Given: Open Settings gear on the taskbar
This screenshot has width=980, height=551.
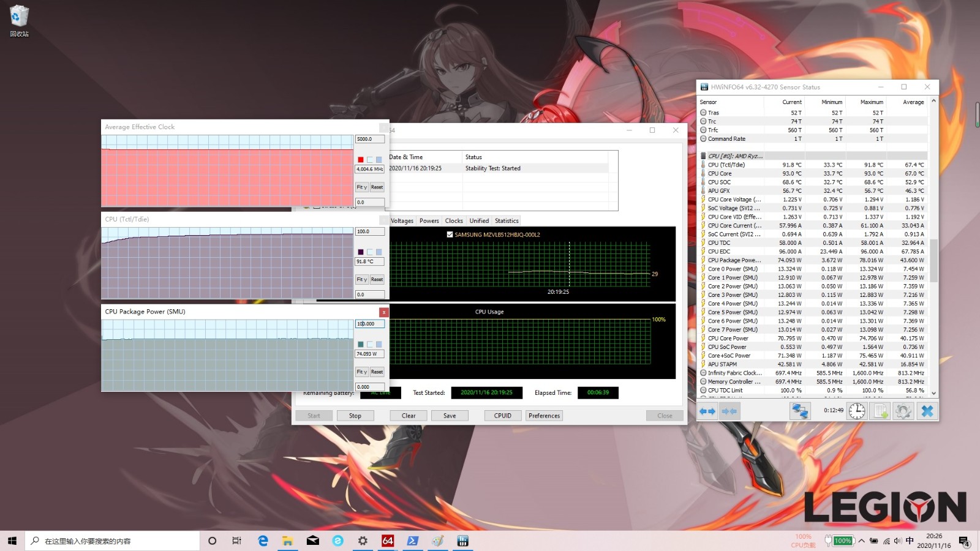Looking at the screenshot, I should point(363,541).
